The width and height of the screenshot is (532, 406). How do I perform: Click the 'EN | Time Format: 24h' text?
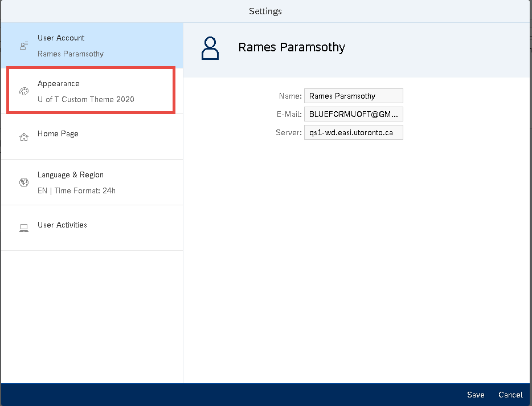pyautogui.click(x=76, y=190)
